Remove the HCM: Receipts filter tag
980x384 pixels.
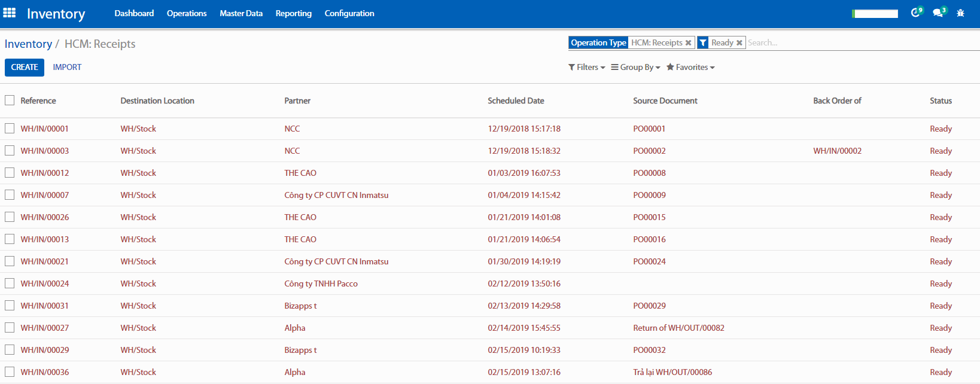point(688,43)
